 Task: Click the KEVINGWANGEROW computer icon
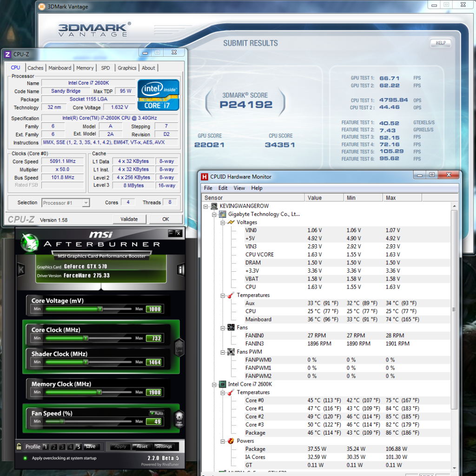(x=214, y=206)
